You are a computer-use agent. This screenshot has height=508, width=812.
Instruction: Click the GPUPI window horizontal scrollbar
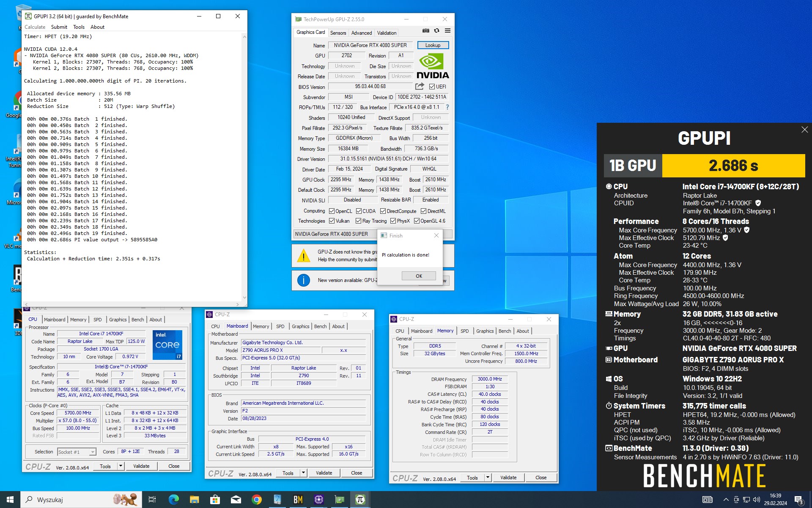click(132, 304)
